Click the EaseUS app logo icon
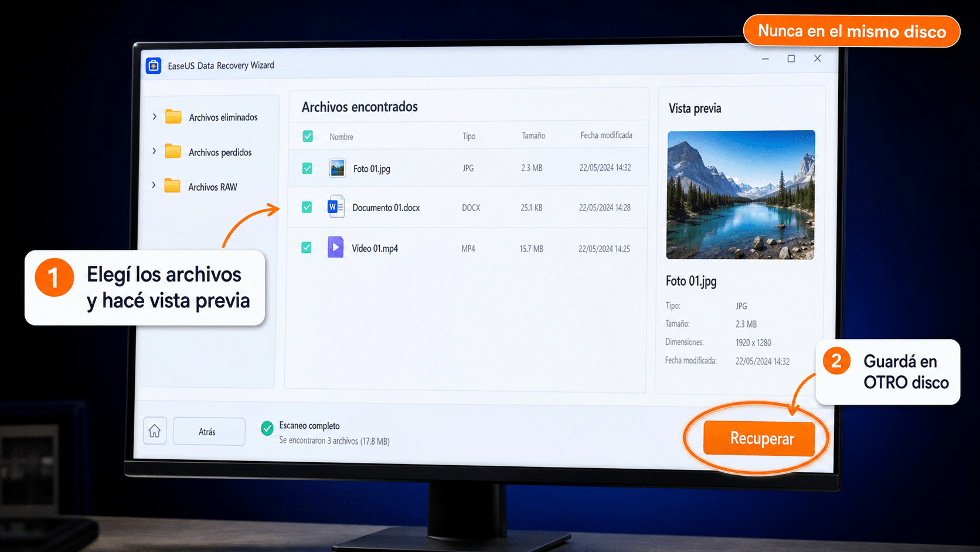The height and width of the screenshot is (552, 980). click(154, 66)
